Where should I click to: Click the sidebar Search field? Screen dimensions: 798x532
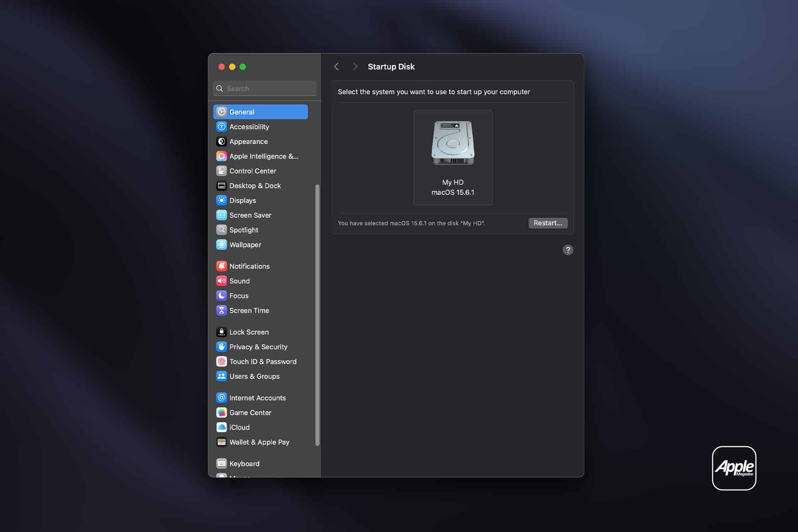pos(264,89)
